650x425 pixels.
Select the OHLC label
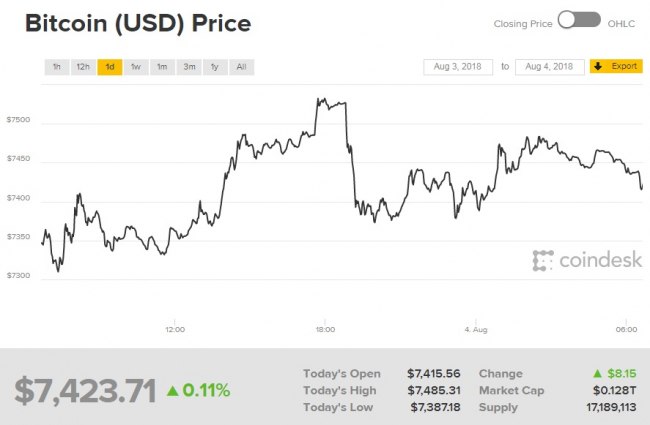point(622,21)
